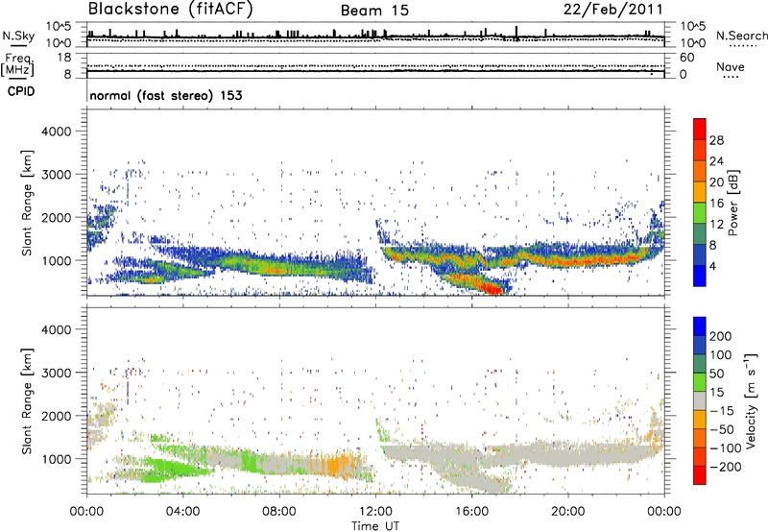This screenshot has height=532, width=768.
Task: Click the "Velocity [m s-1]" colorbar title
Action: pos(752,400)
